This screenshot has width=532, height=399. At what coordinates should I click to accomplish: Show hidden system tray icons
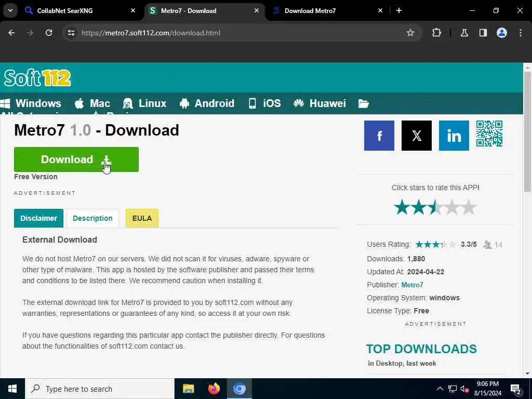point(440,389)
